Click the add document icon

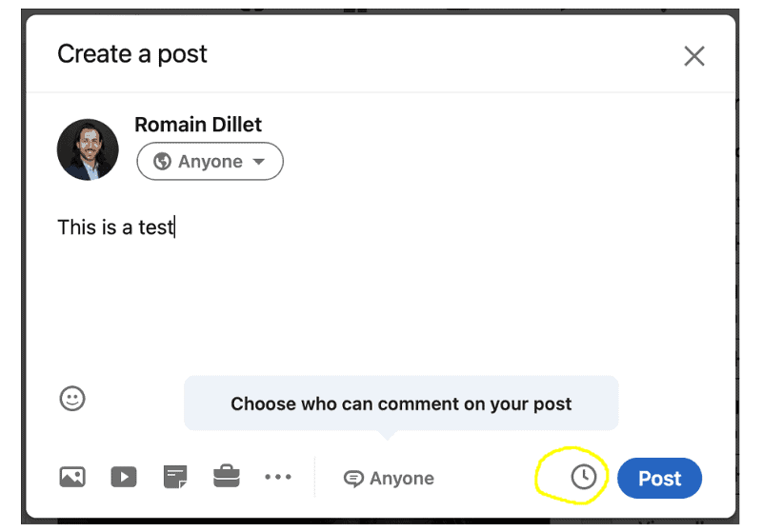point(175,477)
